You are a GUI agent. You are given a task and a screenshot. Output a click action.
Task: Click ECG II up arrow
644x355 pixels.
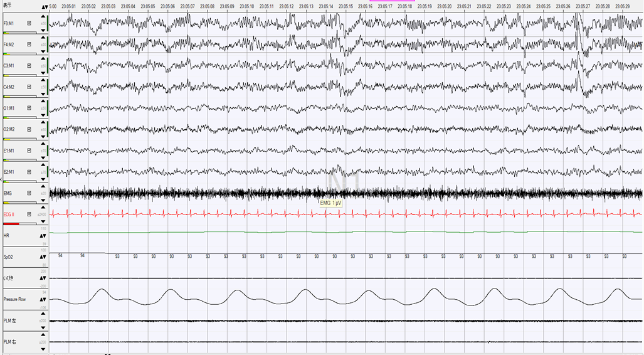[43, 208]
